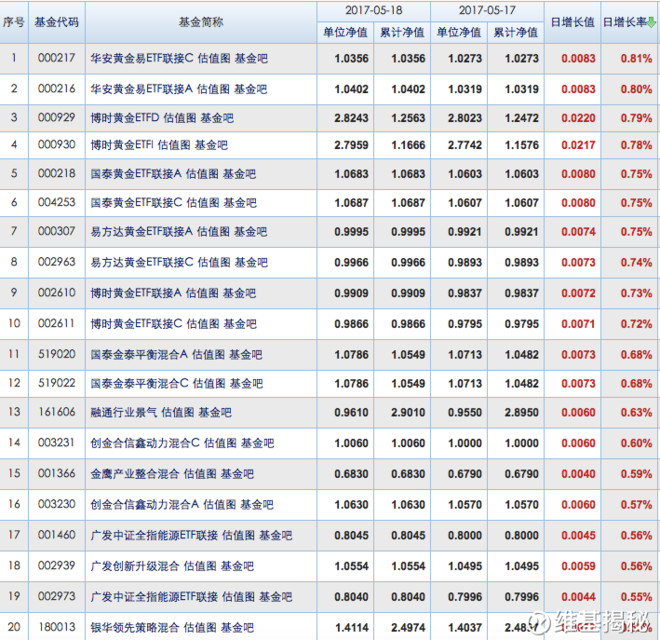The width and height of the screenshot is (660, 640).
Task: Click the green sort arrow beside 日增长率
Action: 652,22
